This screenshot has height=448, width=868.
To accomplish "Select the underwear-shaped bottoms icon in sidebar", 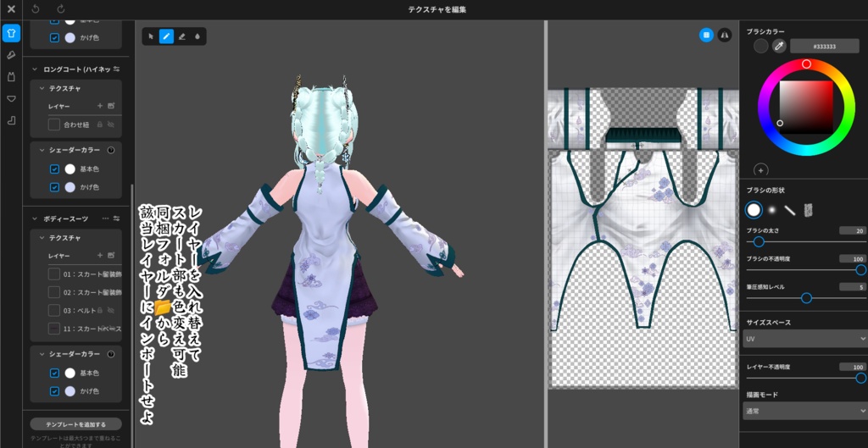I will [11, 98].
